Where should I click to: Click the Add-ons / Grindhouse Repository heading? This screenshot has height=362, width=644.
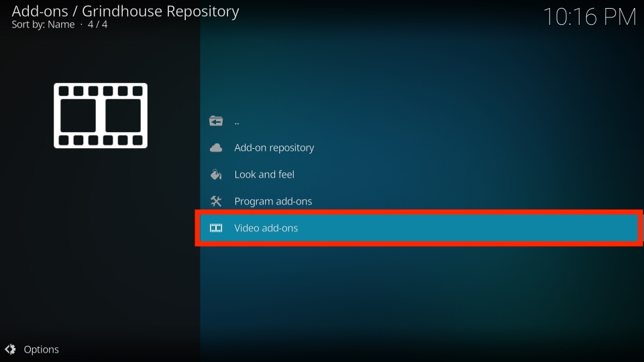click(x=125, y=11)
